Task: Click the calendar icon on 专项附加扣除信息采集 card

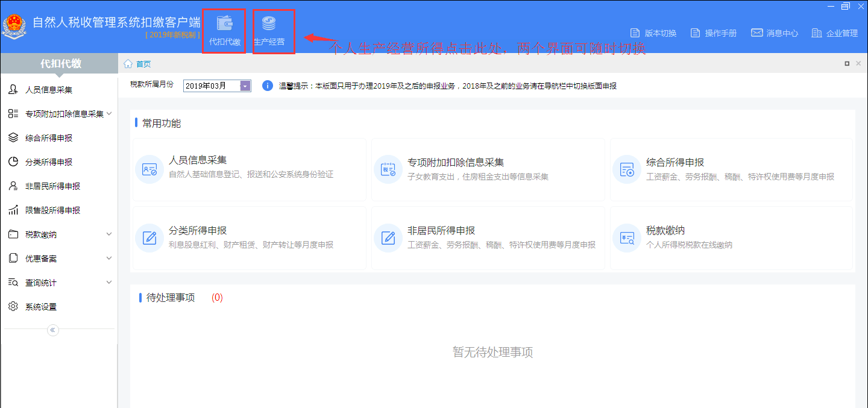Action: [388, 169]
